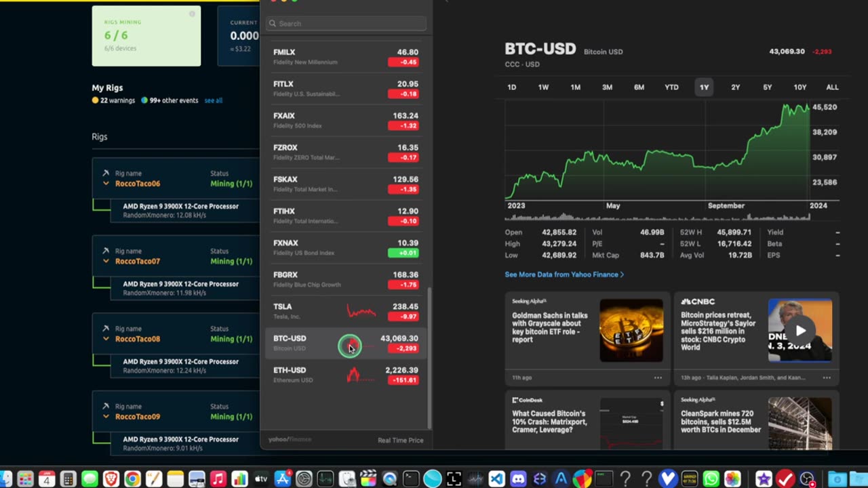
Task: Open Photos app from the Dock
Action: pyautogui.click(x=732, y=479)
